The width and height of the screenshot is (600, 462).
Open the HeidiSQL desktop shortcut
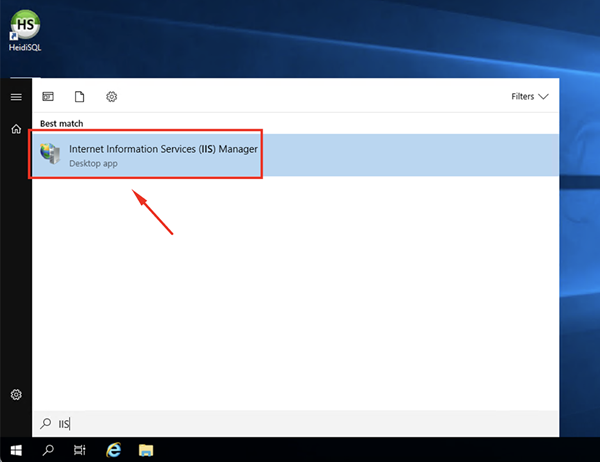[25, 31]
